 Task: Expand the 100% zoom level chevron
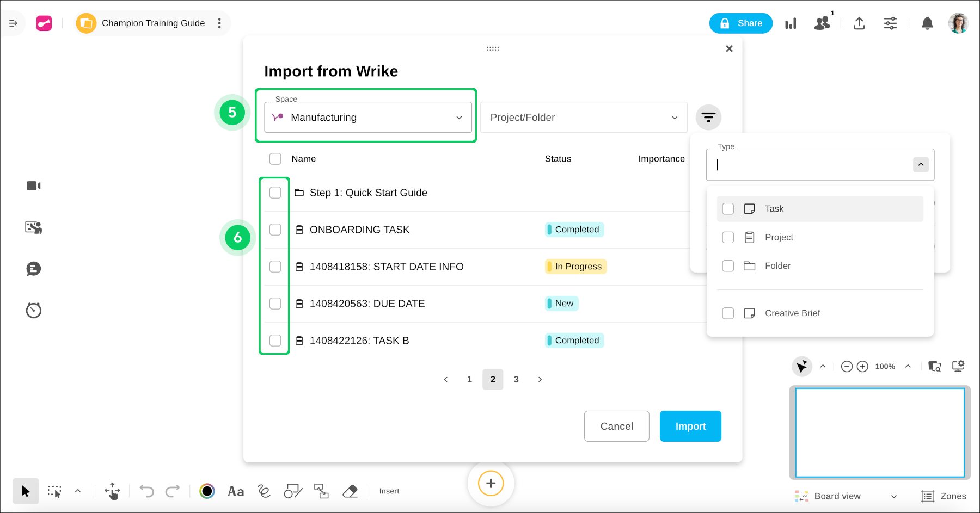pyautogui.click(x=908, y=367)
